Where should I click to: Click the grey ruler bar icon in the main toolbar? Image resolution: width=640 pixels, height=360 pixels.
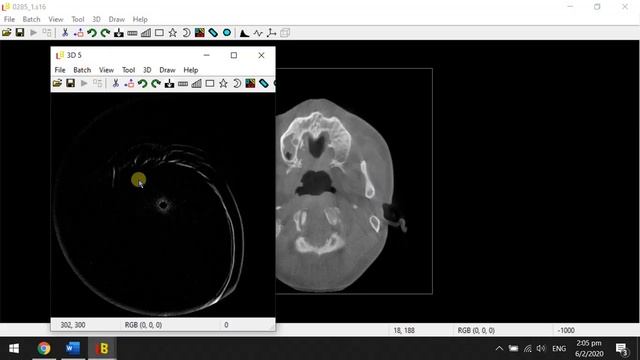point(132,33)
